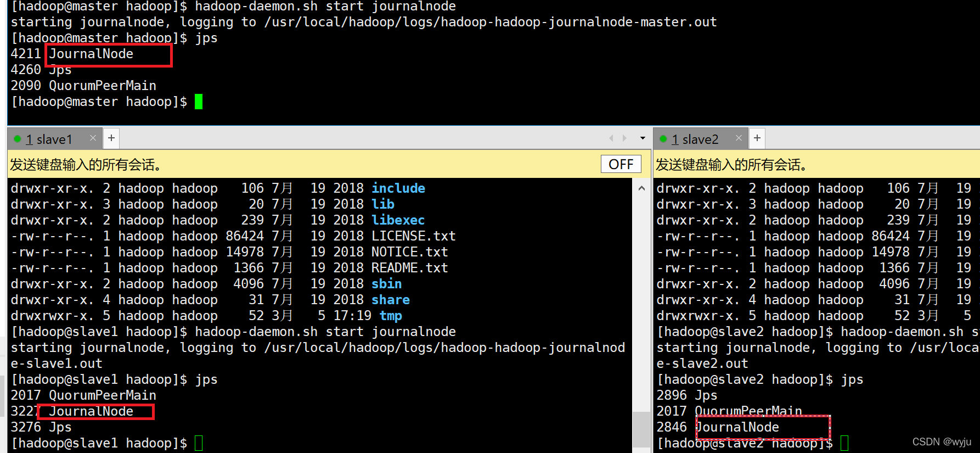Image resolution: width=980 pixels, height=453 pixels.
Task: Click the green status dot on slave2 tab
Action: click(663, 139)
